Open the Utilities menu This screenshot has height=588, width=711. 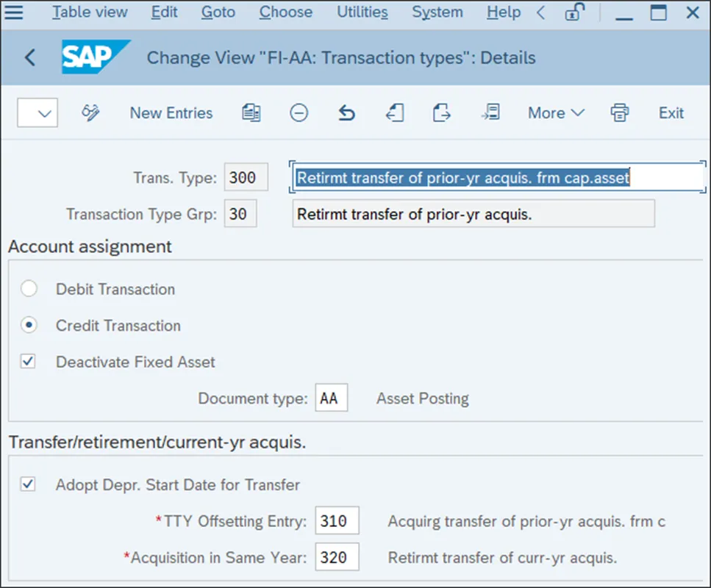[x=362, y=12]
